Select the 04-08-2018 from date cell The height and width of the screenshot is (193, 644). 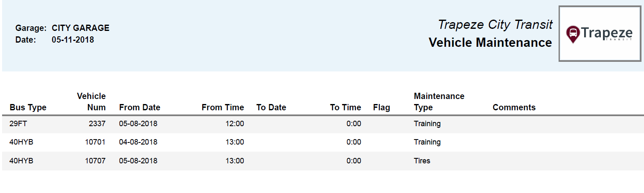pyautogui.click(x=138, y=142)
